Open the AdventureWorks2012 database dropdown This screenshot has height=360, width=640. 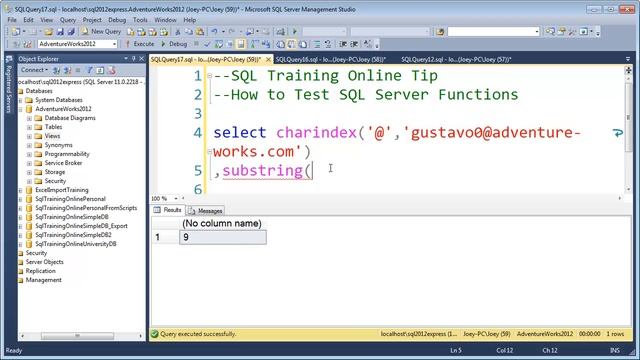pos(114,44)
